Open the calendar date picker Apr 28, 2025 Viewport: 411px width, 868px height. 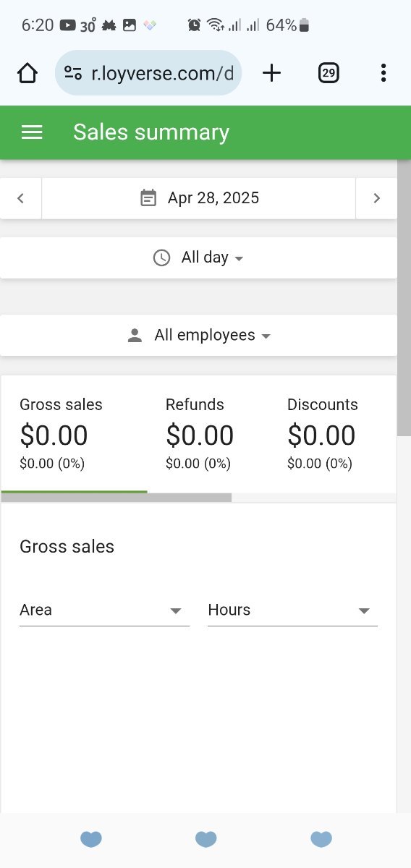[199, 198]
